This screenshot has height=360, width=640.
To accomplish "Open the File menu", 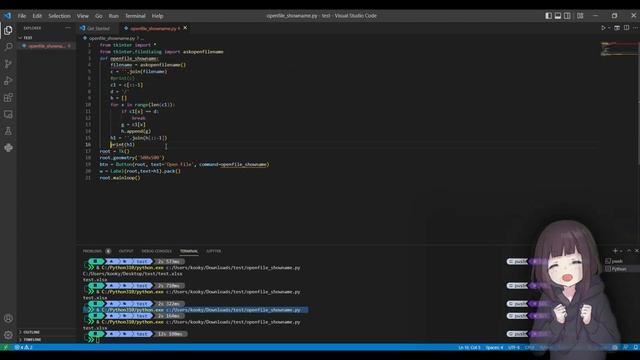I will click(x=22, y=16).
